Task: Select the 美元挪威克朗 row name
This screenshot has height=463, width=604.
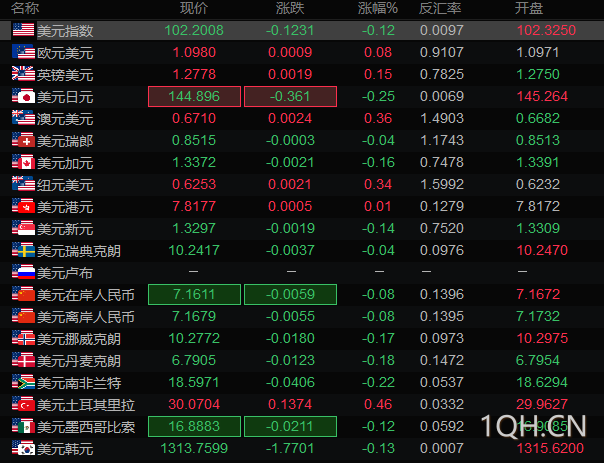Action: (x=79, y=339)
